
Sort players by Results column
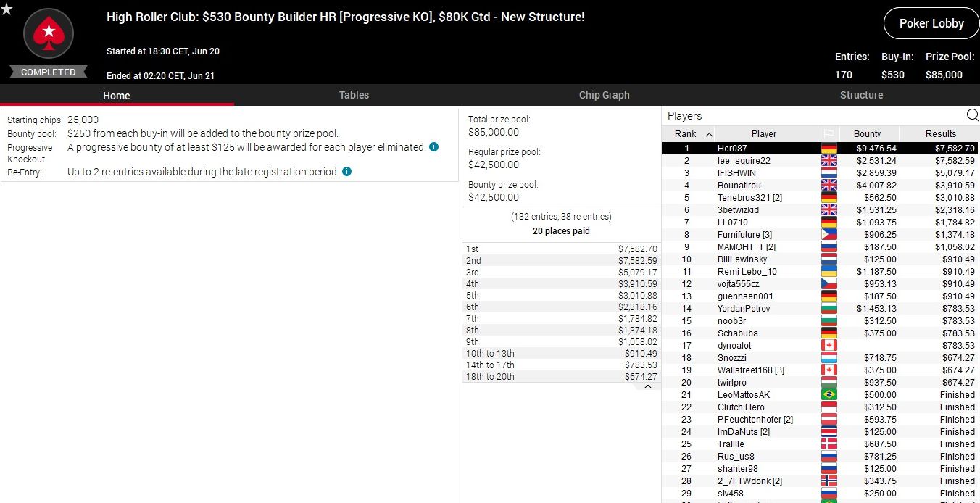[x=940, y=134]
